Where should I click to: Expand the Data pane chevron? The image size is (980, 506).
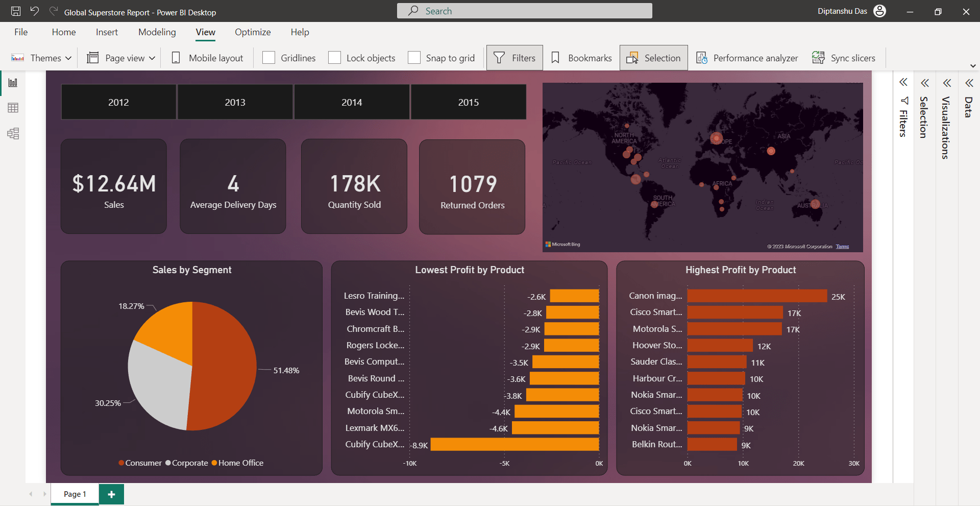pos(969,83)
